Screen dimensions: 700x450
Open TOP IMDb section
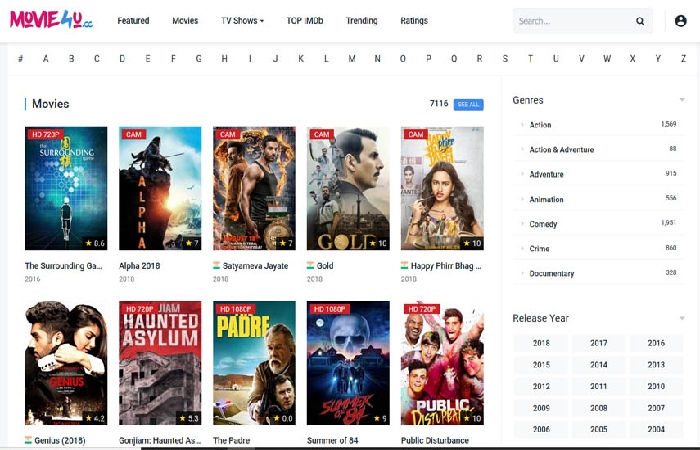point(304,21)
